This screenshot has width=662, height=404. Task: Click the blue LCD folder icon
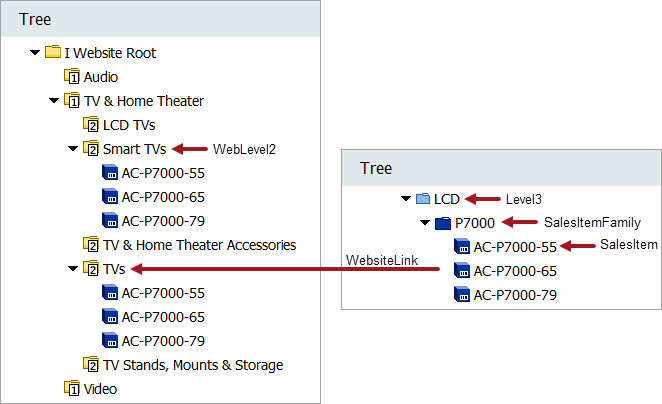423,199
